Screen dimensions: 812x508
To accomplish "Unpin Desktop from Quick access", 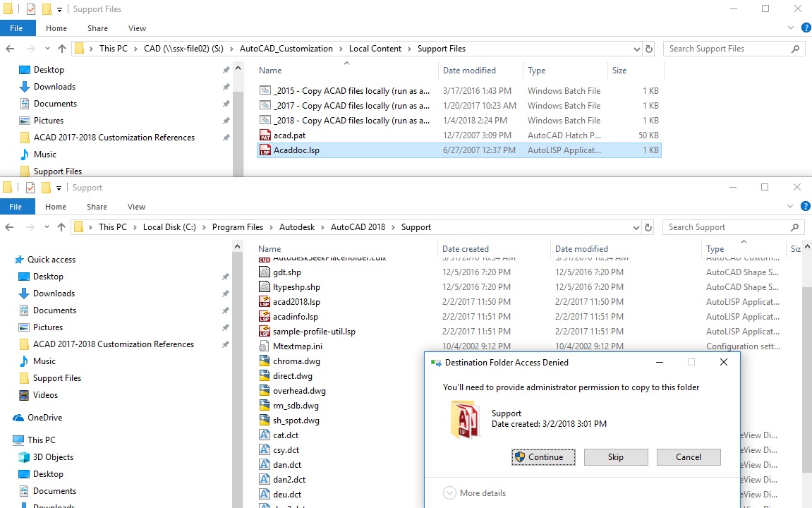I will [x=225, y=276].
